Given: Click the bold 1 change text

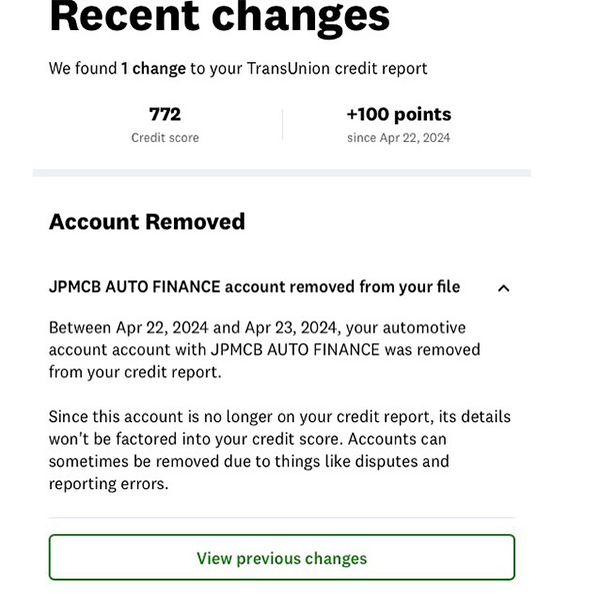Looking at the screenshot, I should coord(153,69).
